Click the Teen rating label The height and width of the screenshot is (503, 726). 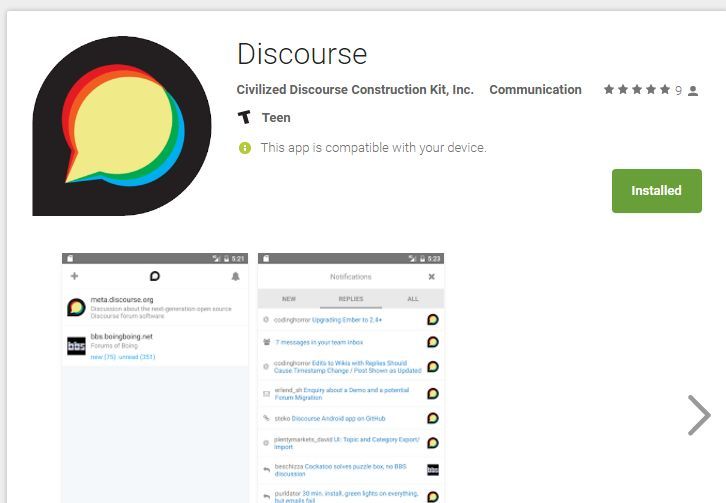coord(276,118)
